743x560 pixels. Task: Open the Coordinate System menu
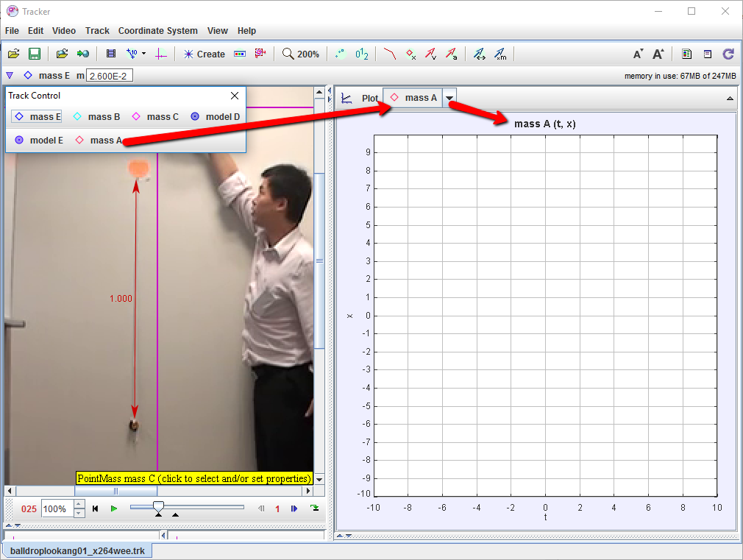[x=157, y=31]
